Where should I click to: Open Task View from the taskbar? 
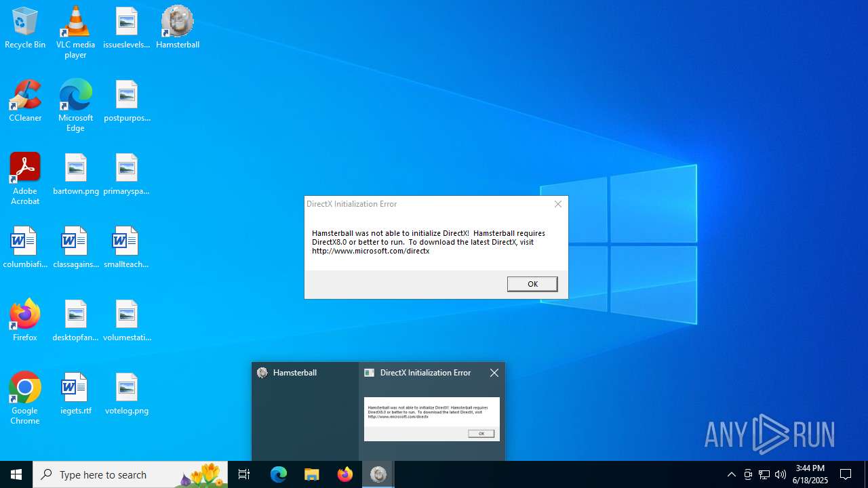click(244, 474)
